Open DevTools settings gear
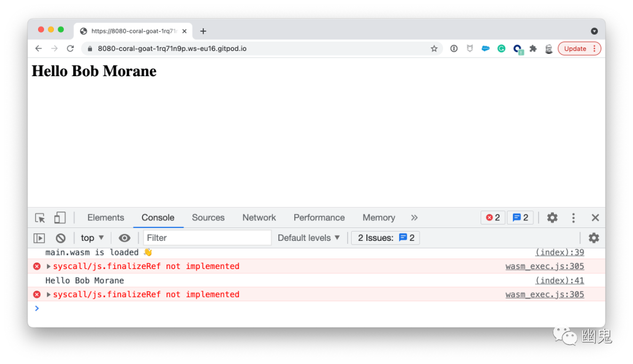The height and width of the screenshot is (364, 633). pos(552,217)
